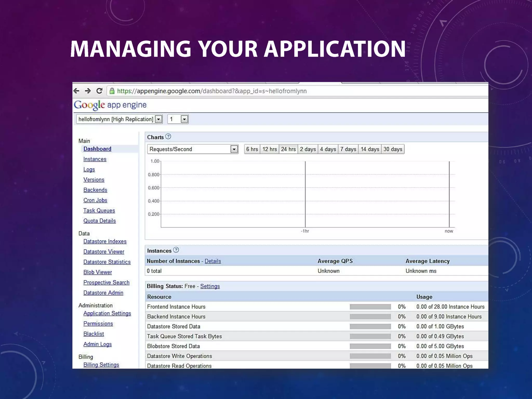Open the hellofromlynn application dropdown
Viewport: 532px width, 399px height.
(158, 119)
